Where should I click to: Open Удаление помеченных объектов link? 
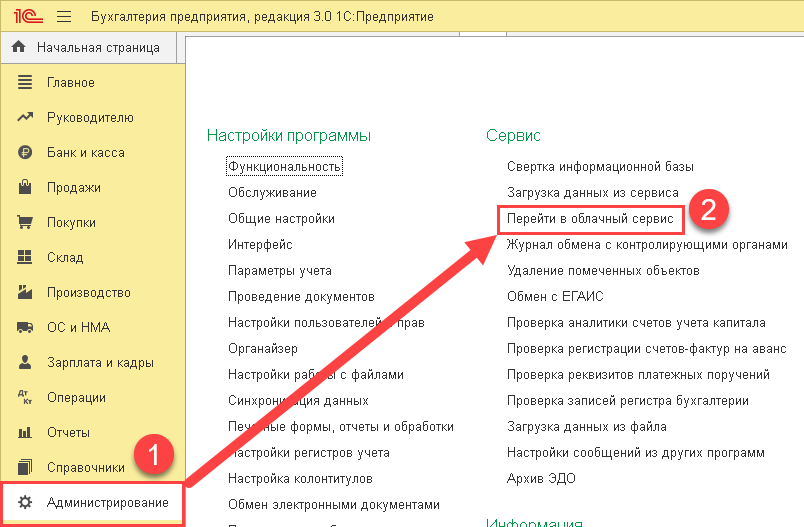click(x=603, y=271)
